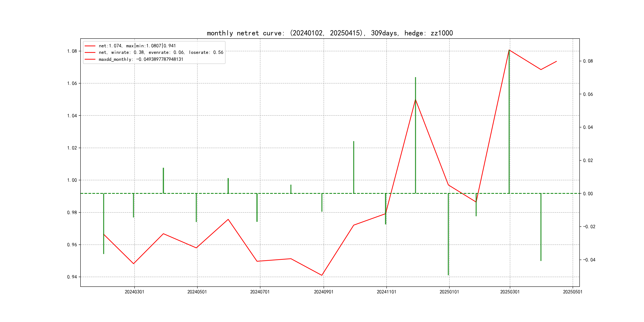
Task: Click red line swatch beside maxdd_monthly
Action: (x=90, y=59)
